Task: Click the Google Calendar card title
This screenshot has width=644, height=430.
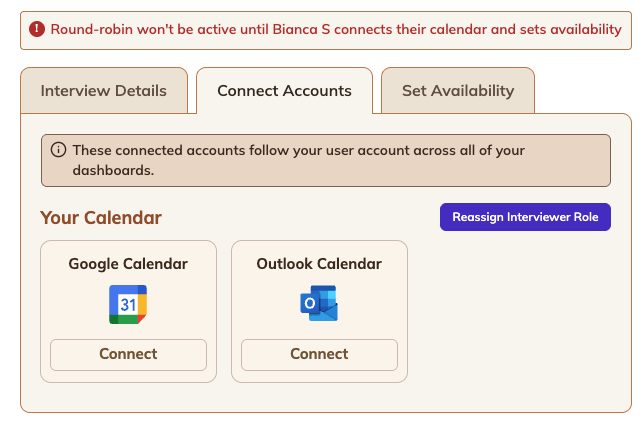Action: click(128, 264)
